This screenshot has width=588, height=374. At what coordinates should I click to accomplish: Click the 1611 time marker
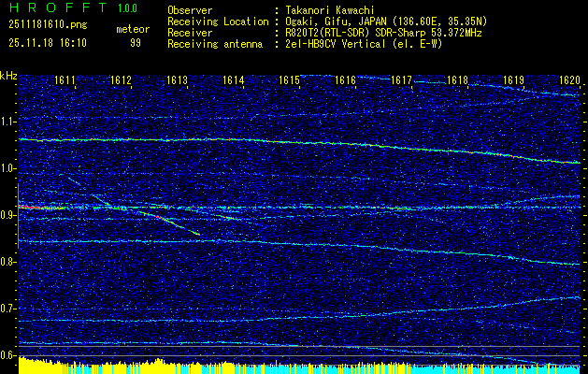pyautogui.click(x=65, y=81)
